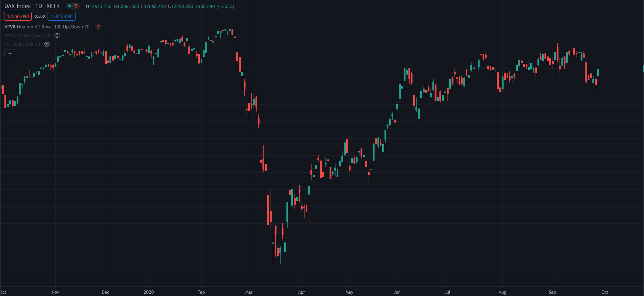Open the red VPVR error warning icon
The image size is (644, 296).
(98, 27)
